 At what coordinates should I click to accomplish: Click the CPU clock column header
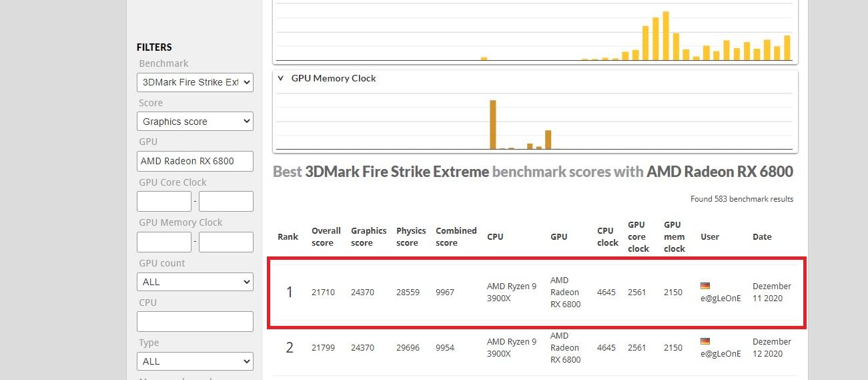point(608,236)
